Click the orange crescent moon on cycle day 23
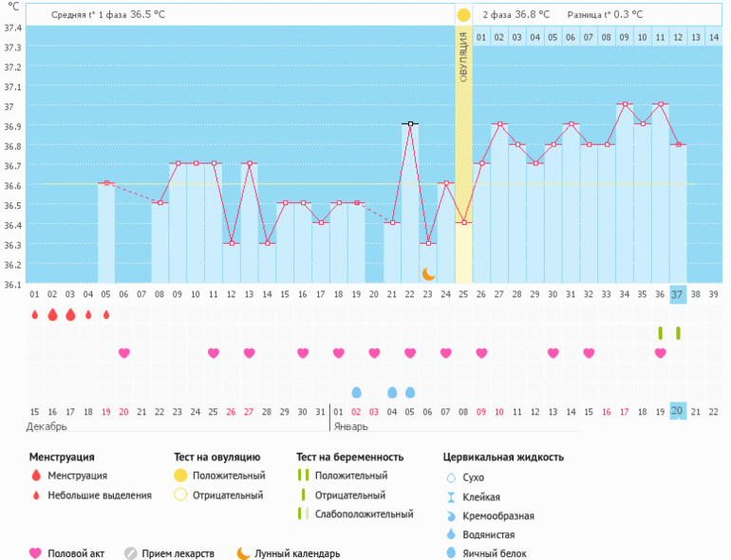This screenshot has height=560, width=731. click(428, 273)
